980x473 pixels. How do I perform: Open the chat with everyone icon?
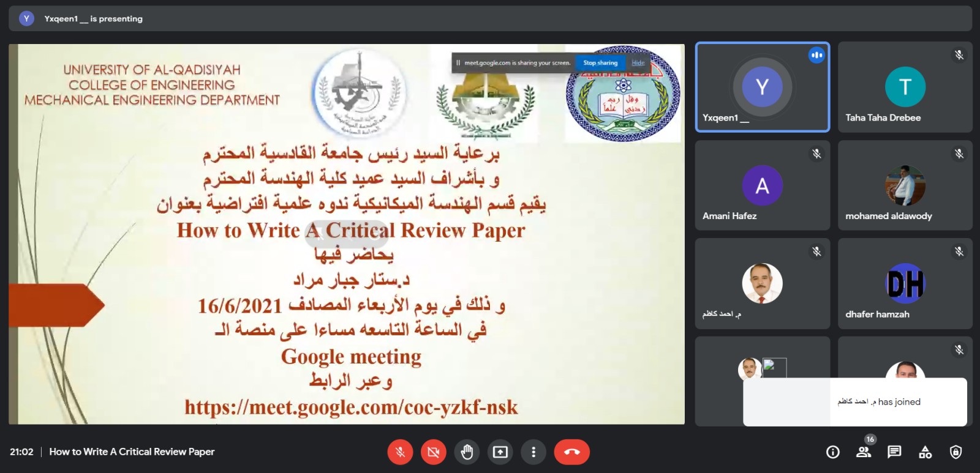(x=894, y=452)
